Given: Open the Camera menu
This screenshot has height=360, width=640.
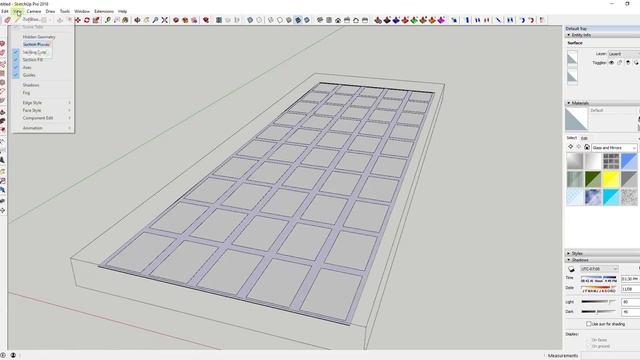Looking at the screenshot, I should 34,11.
